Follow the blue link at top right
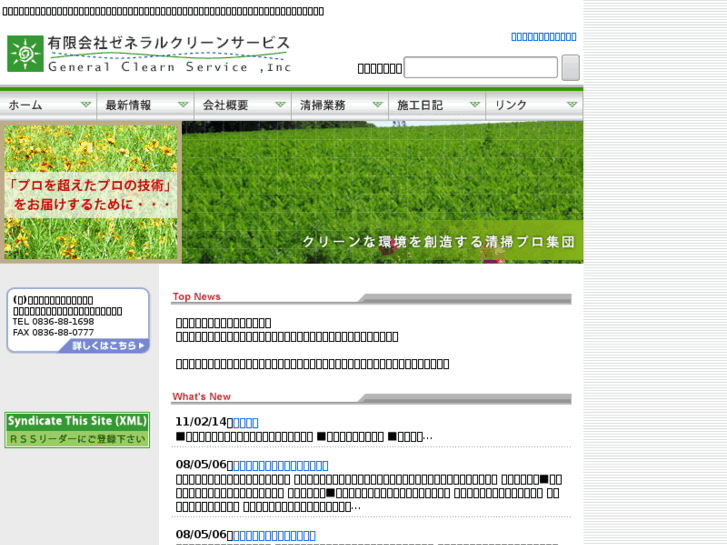The height and width of the screenshot is (545, 727). pos(544,37)
